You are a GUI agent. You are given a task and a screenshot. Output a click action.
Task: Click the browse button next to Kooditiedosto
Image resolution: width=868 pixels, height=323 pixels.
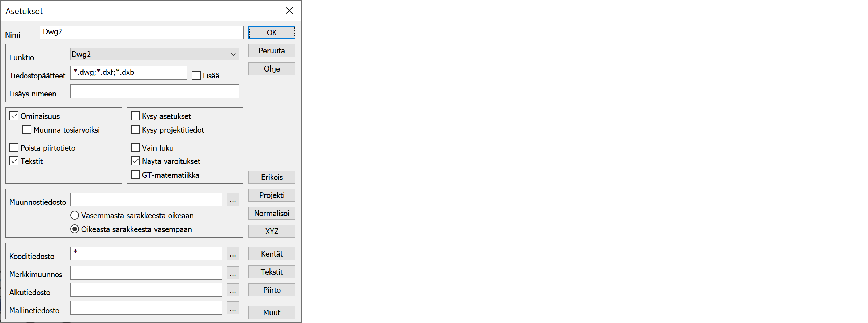[233, 254]
